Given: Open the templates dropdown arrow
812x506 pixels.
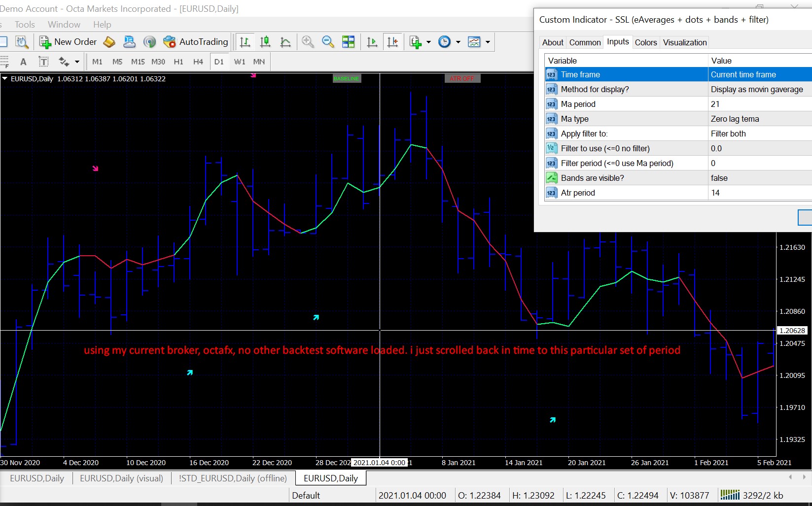Looking at the screenshot, I should point(488,42).
